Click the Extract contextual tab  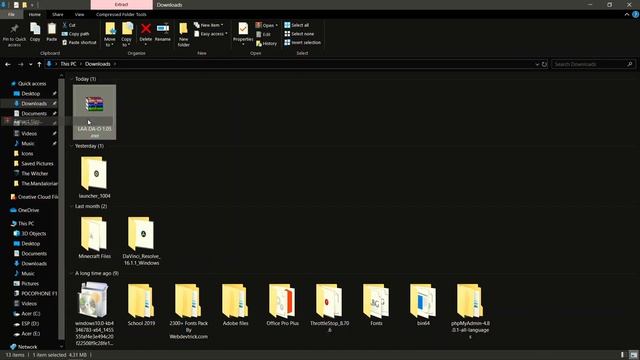121,4
